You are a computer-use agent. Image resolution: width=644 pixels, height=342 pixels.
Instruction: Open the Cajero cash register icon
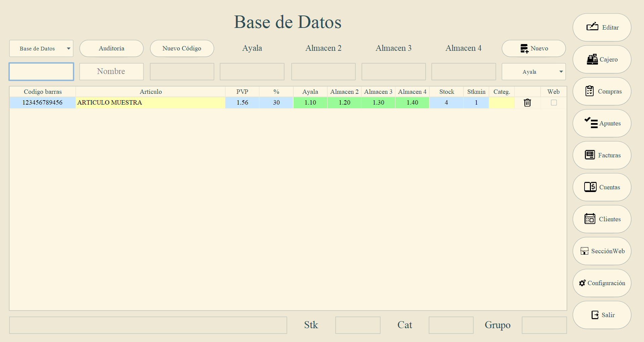(592, 59)
